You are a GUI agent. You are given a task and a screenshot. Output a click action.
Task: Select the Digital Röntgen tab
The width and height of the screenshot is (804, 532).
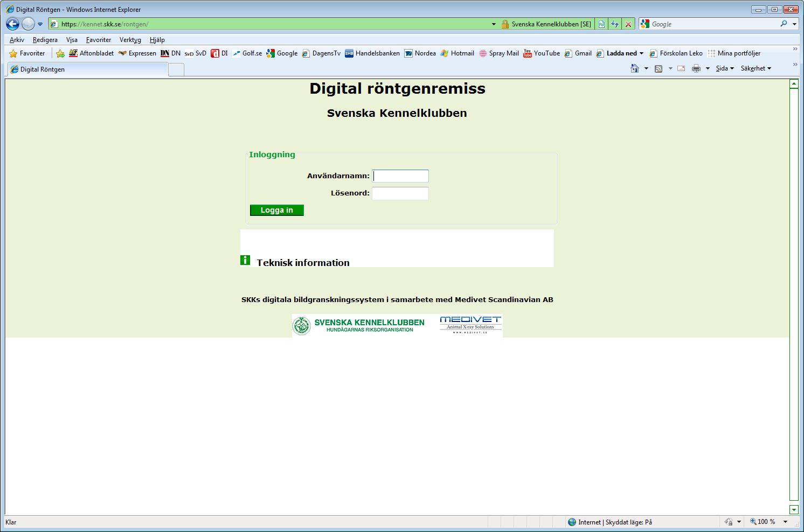coord(88,69)
